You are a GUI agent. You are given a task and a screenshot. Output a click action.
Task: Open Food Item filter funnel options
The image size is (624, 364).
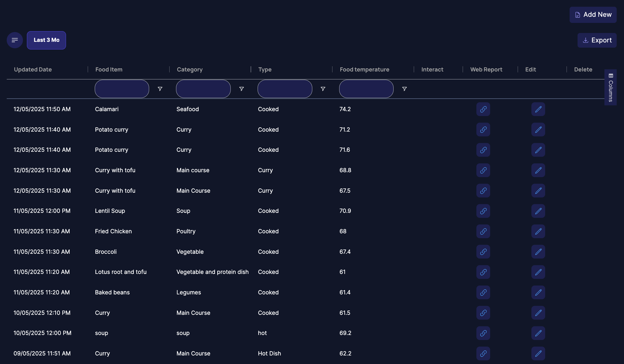pos(160,89)
